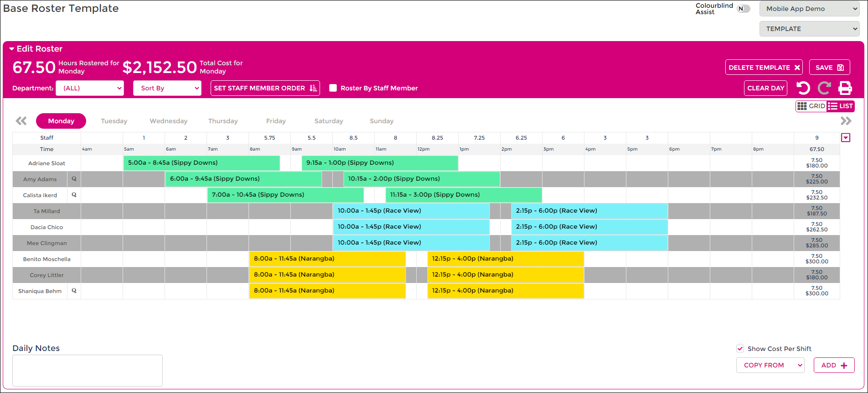Click the printer icon
Viewport: 868px width, 393px height.
coord(845,88)
